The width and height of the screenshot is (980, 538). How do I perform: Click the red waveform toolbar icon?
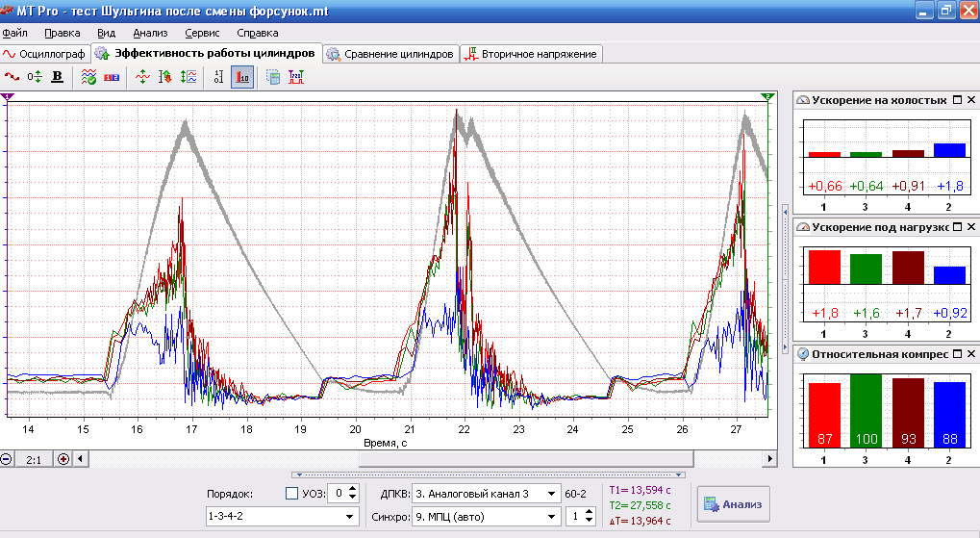(x=12, y=77)
